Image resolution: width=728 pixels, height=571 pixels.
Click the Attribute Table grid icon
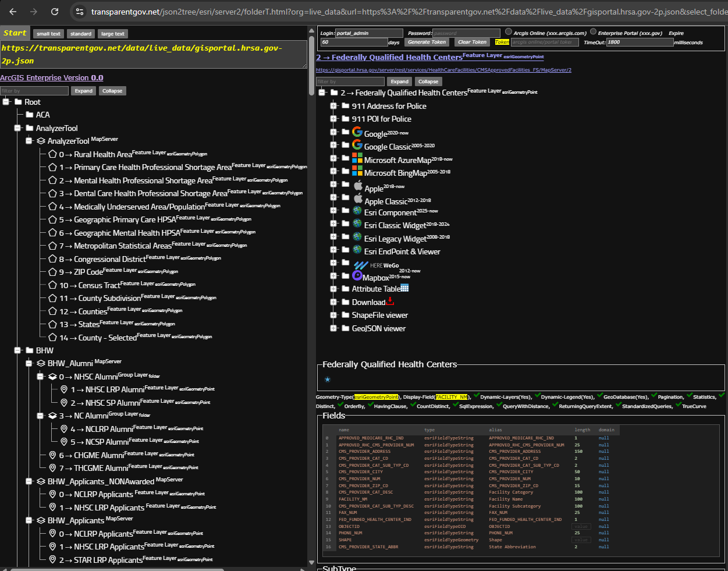click(x=404, y=288)
